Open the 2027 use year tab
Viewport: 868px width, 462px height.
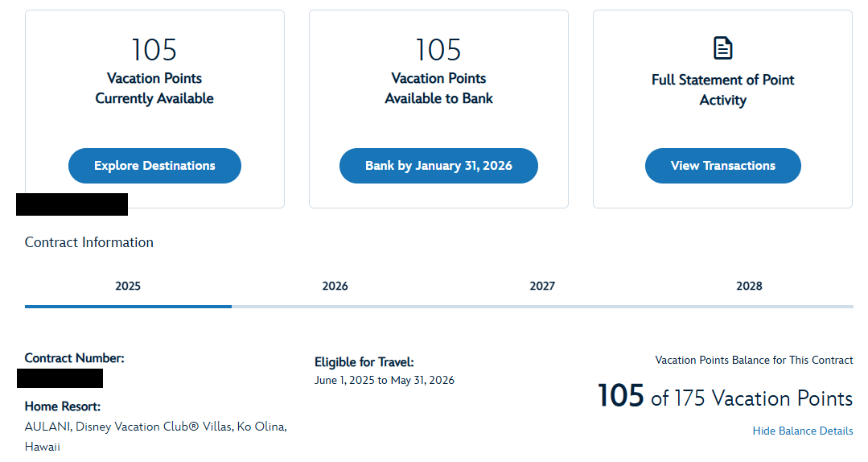(542, 286)
